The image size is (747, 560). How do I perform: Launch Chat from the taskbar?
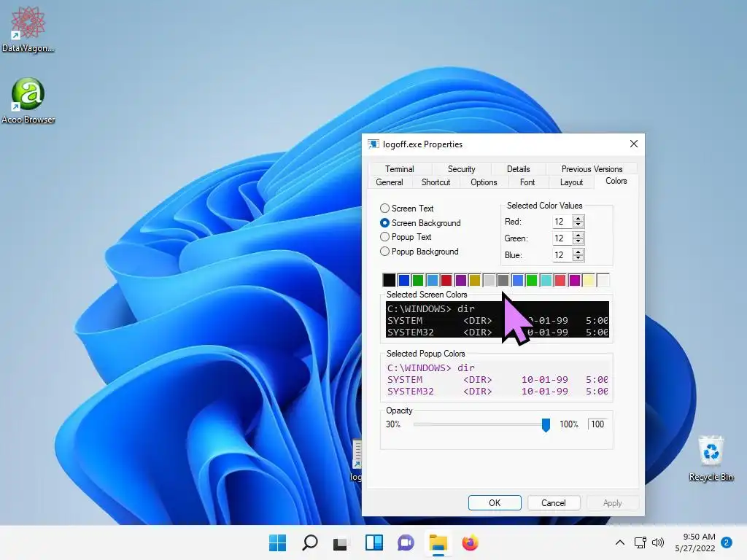(406, 542)
